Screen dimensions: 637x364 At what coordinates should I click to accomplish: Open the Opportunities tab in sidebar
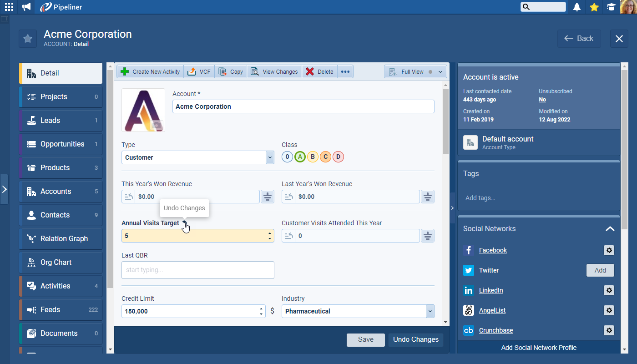62,144
